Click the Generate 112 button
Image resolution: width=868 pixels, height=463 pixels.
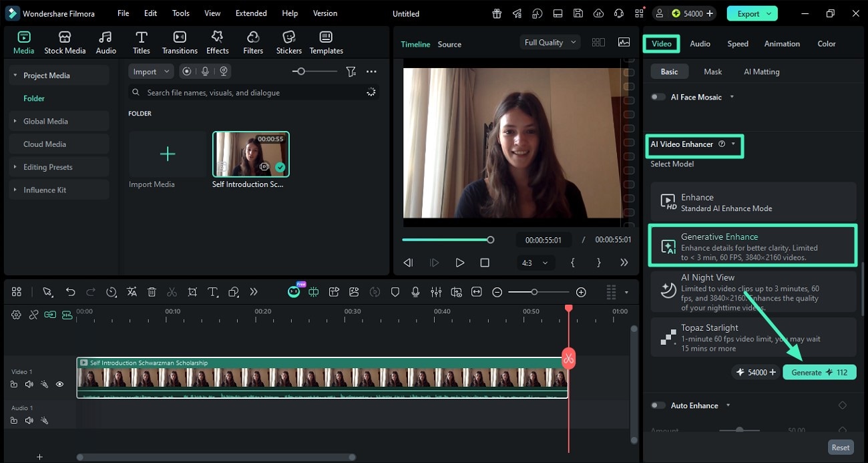pyautogui.click(x=819, y=372)
